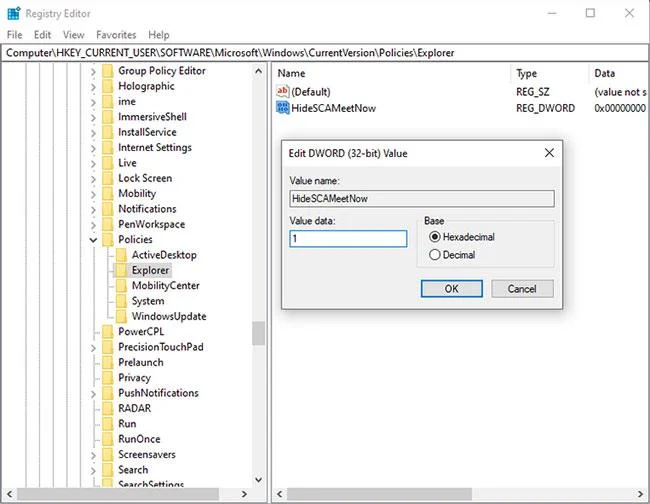Click the values pane scroll-right arrow

pos(641,494)
